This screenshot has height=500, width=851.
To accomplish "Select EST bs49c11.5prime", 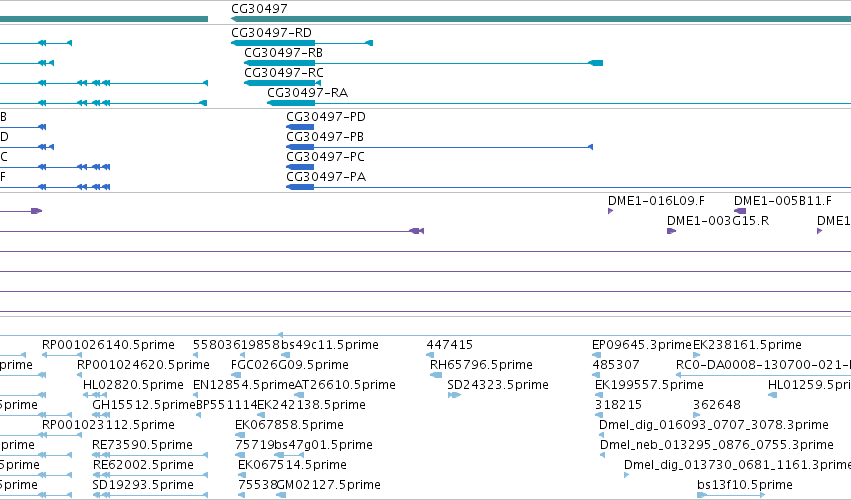I will pyautogui.click(x=329, y=345).
